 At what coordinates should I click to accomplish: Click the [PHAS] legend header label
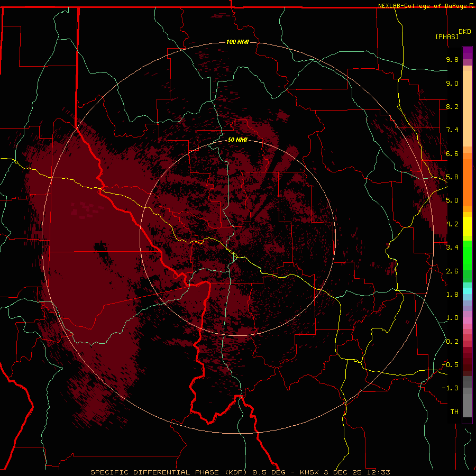pyautogui.click(x=447, y=36)
